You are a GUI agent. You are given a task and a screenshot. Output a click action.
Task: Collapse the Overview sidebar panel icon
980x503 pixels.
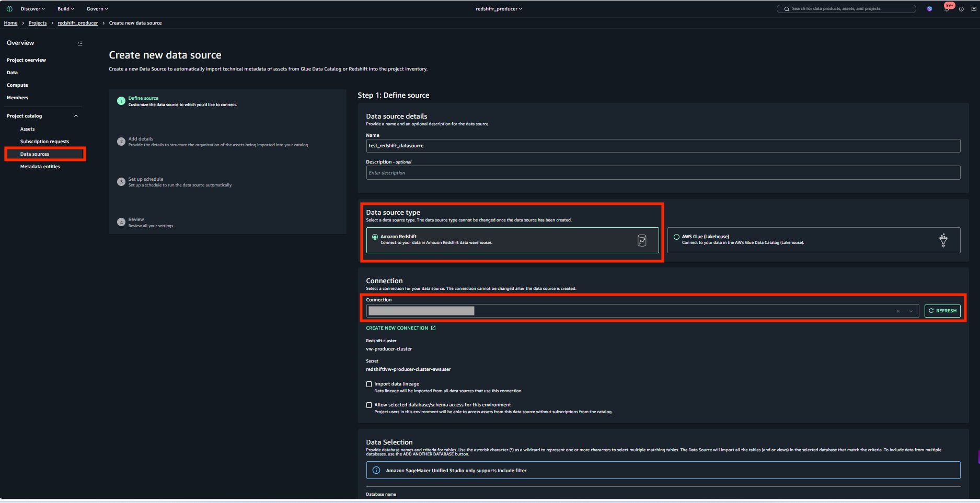(80, 43)
